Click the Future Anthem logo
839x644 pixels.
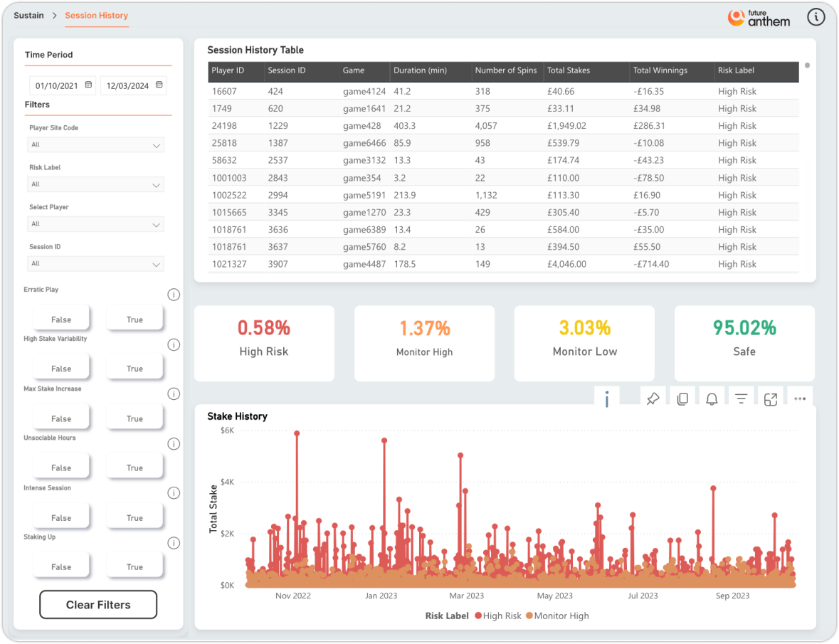coord(759,19)
